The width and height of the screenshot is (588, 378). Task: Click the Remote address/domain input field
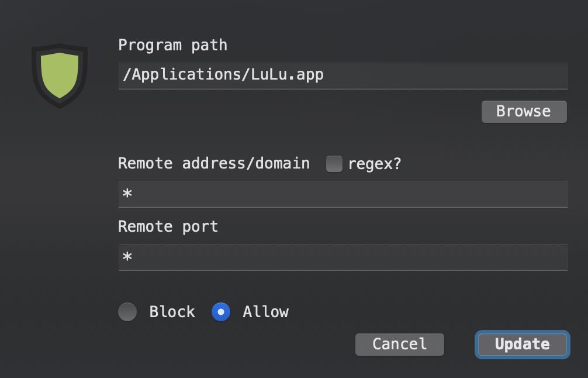tap(343, 194)
